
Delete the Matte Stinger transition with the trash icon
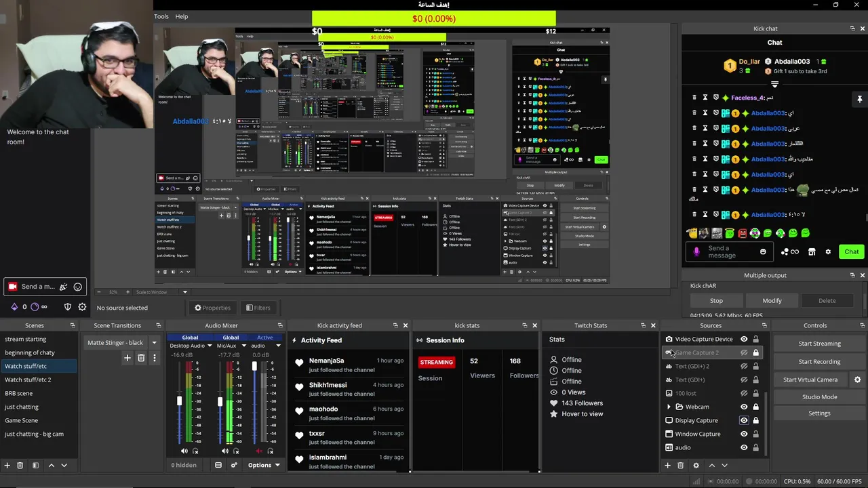coord(141,358)
